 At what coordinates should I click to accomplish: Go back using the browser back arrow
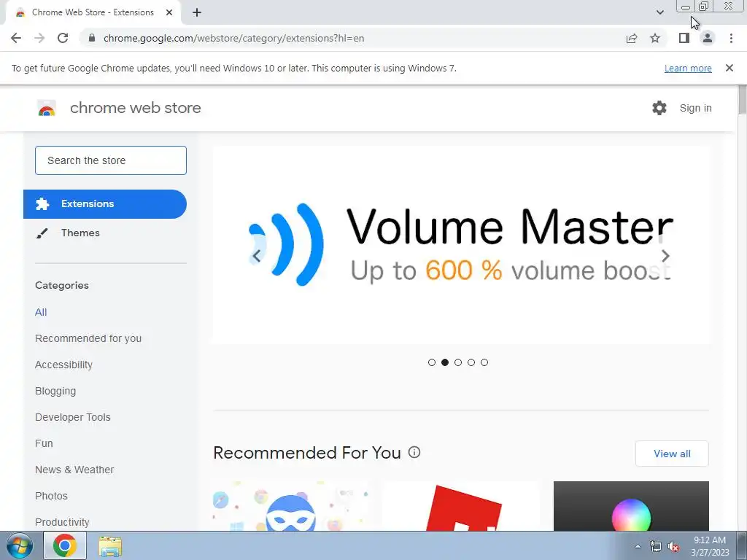tap(16, 38)
